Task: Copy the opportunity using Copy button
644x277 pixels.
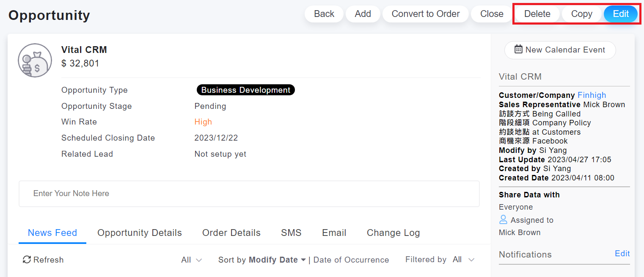Action: point(581,14)
